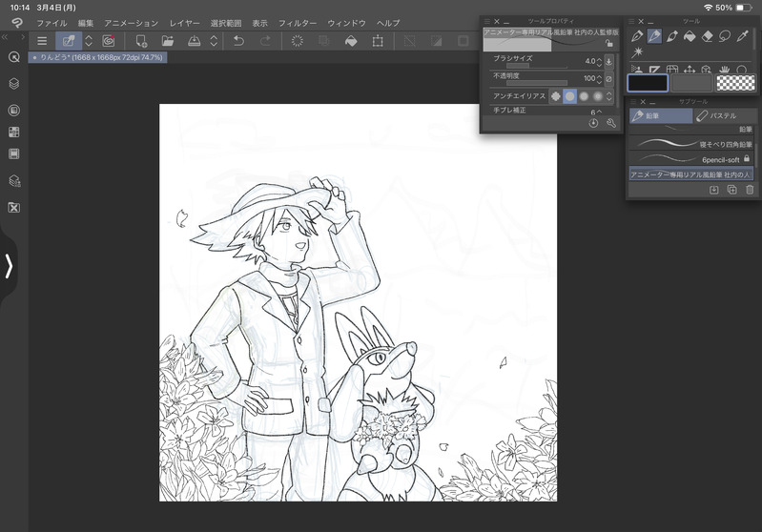762x532 pixels.
Task: Click the Redo arrow in command bar
Action: [265, 41]
